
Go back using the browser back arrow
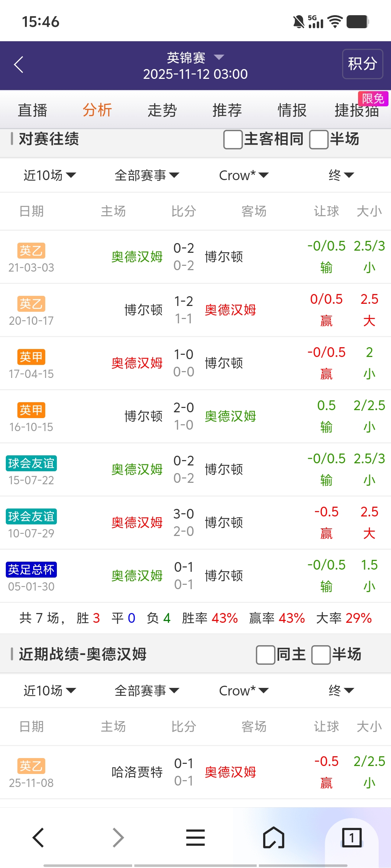click(38, 838)
